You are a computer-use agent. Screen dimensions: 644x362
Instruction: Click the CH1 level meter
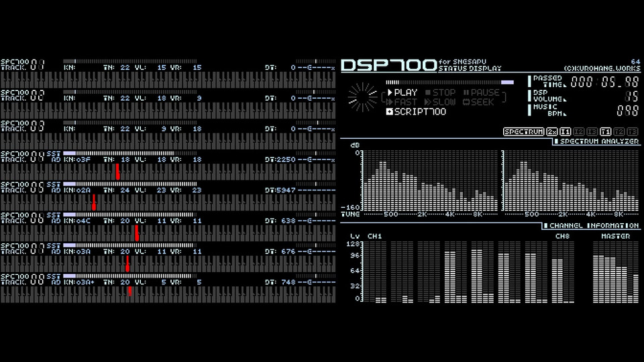tap(376, 272)
